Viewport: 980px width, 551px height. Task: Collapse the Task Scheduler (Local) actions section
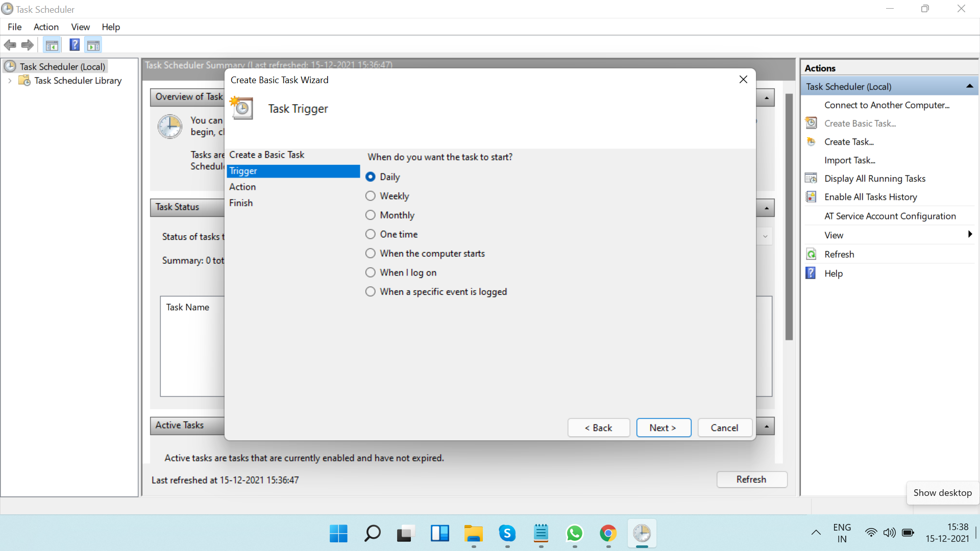click(x=969, y=87)
